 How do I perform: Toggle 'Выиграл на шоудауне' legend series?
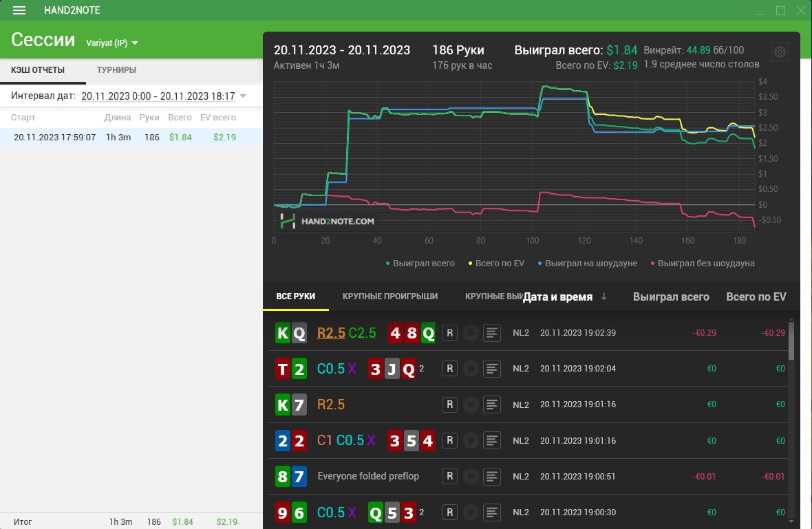point(587,263)
